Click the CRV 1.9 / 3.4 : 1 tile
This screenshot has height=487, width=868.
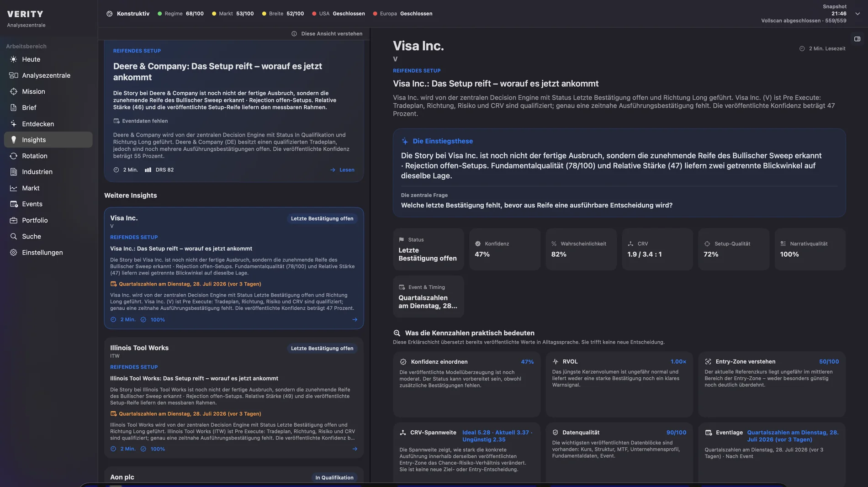(x=657, y=249)
